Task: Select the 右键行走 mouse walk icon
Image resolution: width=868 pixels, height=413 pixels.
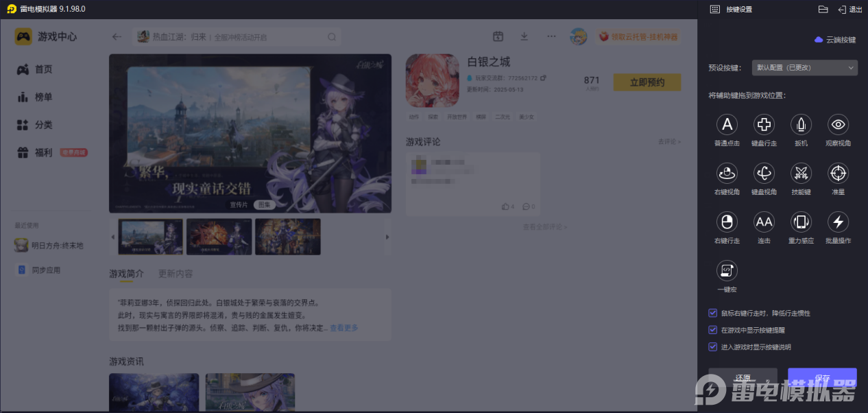Action: 727,222
